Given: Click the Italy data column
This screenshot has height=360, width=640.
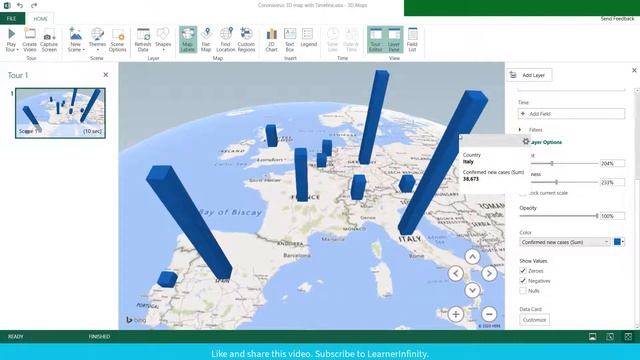Looking at the screenshot, I should click(443, 163).
